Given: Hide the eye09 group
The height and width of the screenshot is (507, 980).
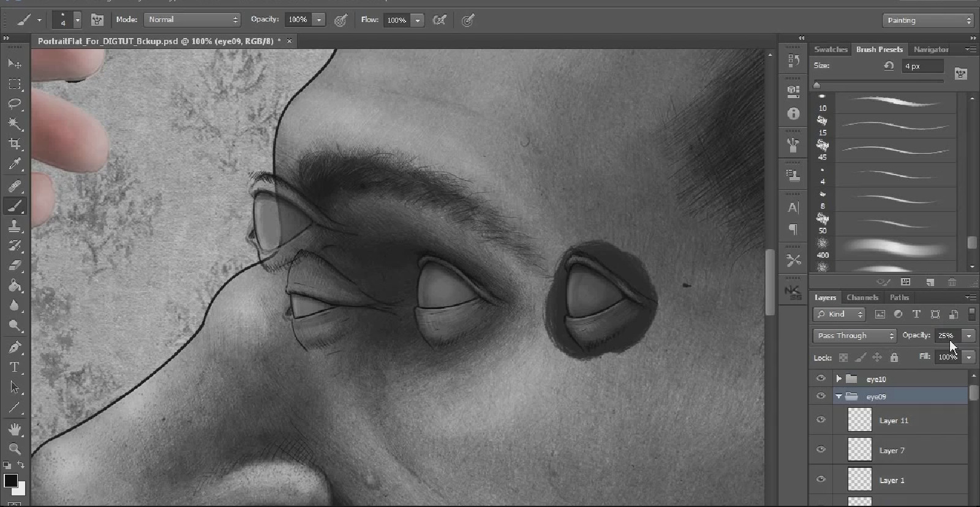Looking at the screenshot, I should point(821,396).
